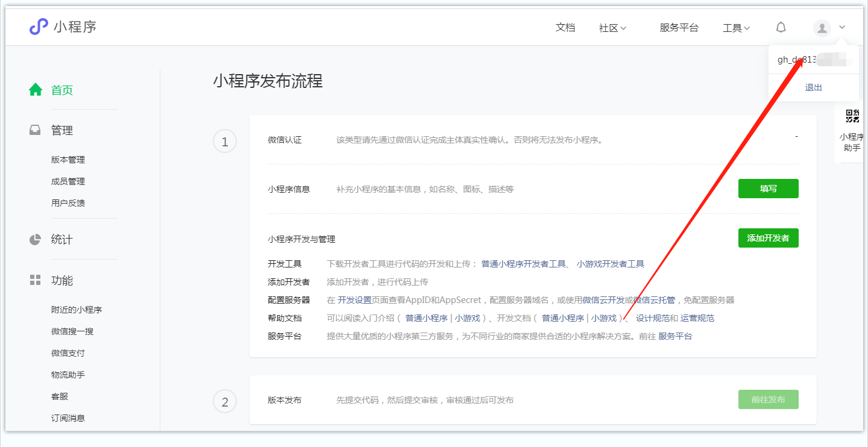Open 小游戏 link after 开发文档

[604, 318]
